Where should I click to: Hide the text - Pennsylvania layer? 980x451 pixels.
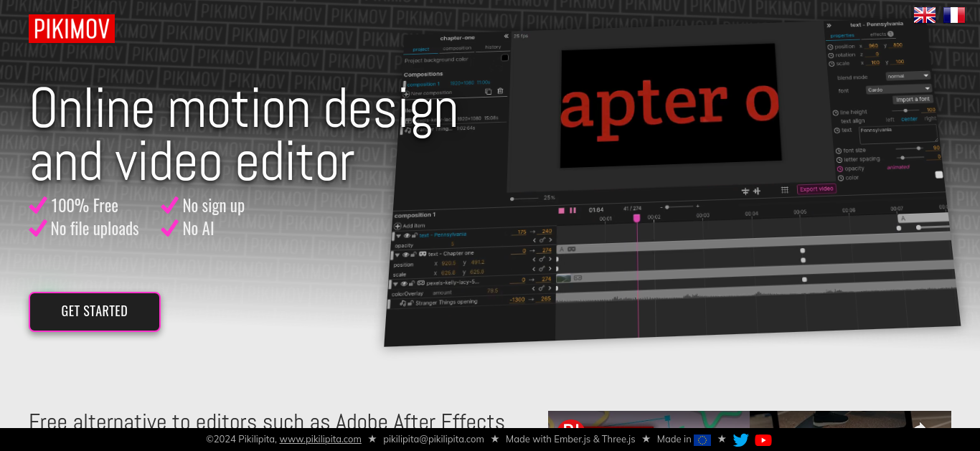pos(407,235)
